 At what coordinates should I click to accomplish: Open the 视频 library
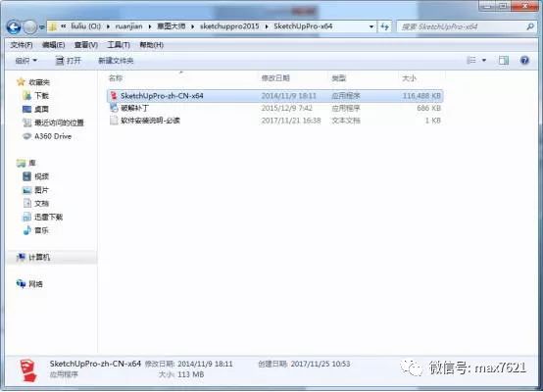pos(41,176)
